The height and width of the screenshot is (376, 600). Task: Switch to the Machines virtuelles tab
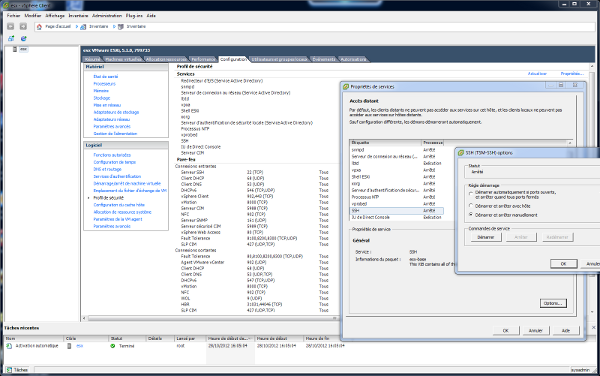[x=123, y=59]
